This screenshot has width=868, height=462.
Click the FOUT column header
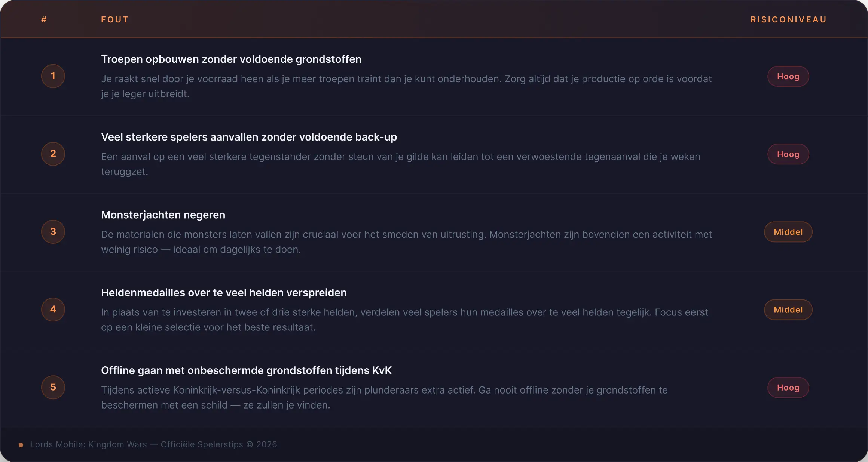115,20
